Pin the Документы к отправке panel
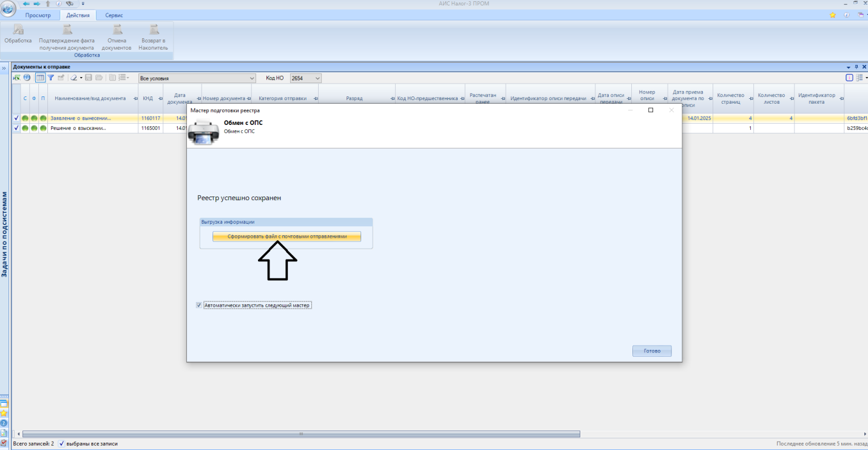Image resolution: width=868 pixels, height=450 pixels. click(856, 67)
